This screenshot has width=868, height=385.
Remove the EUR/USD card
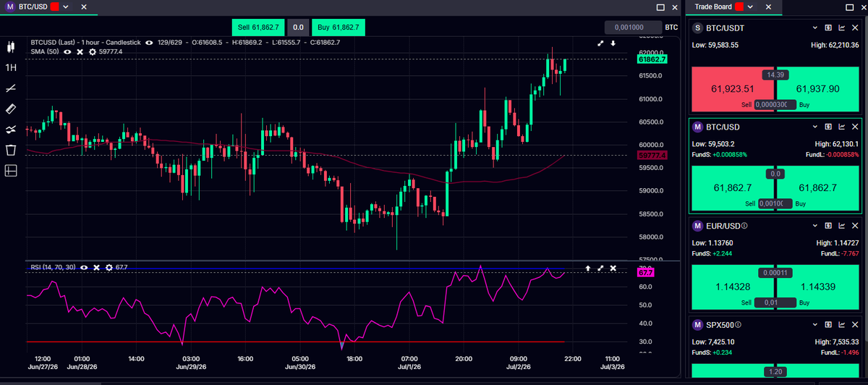tap(854, 226)
